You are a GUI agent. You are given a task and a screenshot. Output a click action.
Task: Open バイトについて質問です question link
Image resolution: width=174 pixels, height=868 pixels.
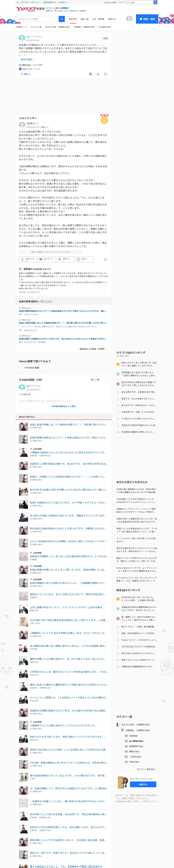click(69, 697)
